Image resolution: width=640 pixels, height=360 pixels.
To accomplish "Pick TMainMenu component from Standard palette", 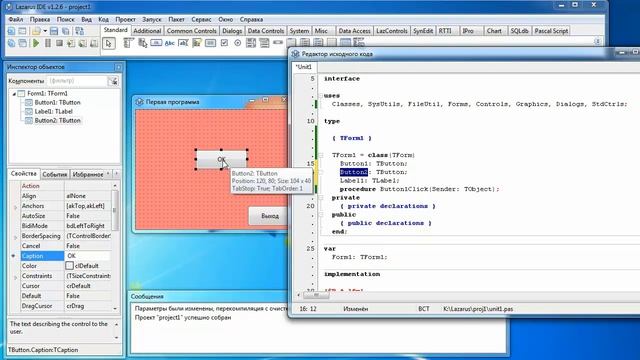I will pyautogui.click(x=129, y=42).
